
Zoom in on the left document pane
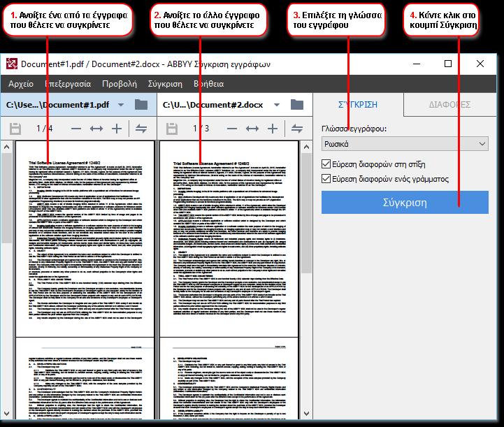click(x=117, y=129)
